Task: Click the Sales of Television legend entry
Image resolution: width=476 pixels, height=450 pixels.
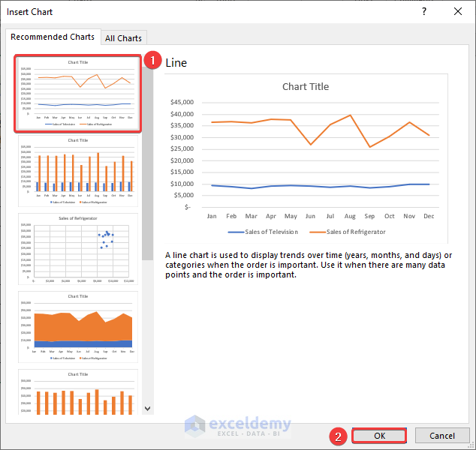Action: [x=263, y=232]
